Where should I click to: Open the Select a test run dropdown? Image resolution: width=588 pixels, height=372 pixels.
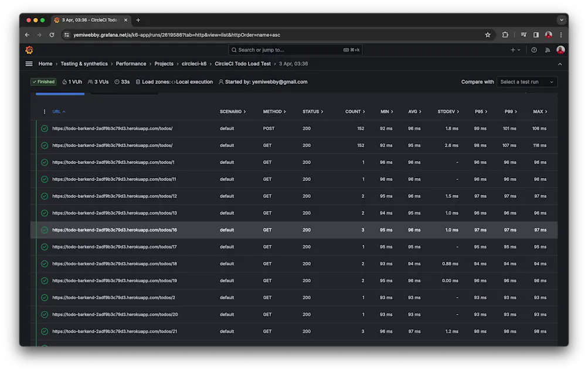pos(526,81)
